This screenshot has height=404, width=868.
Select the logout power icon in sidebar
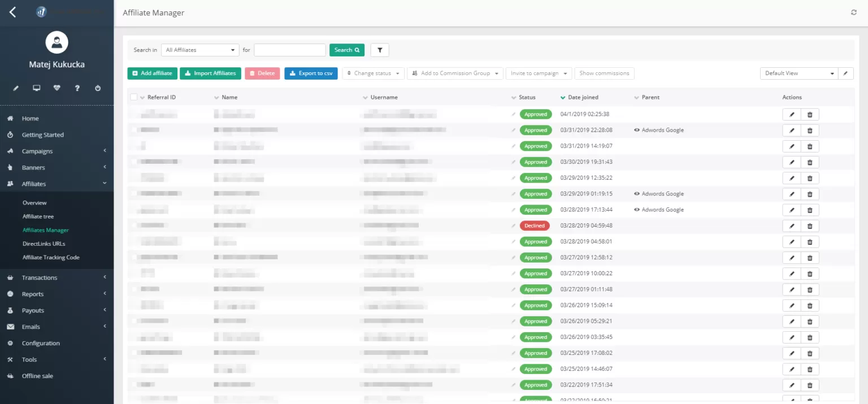click(x=97, y=88)
